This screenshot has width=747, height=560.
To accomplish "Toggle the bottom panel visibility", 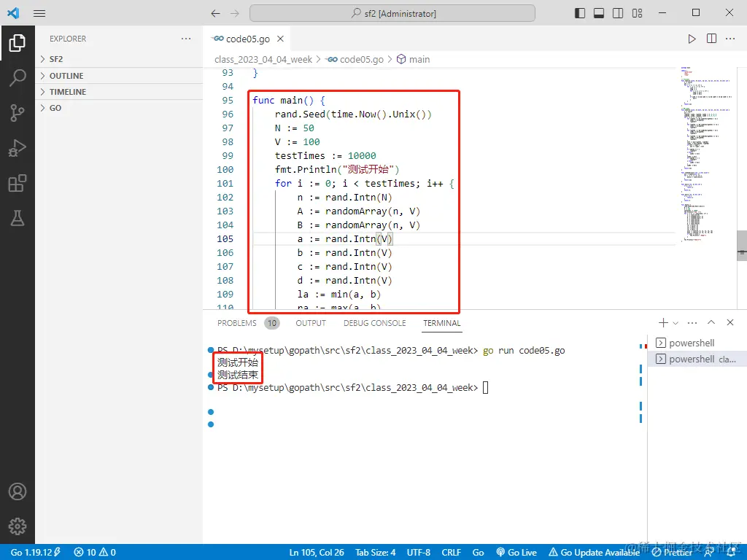I will point(599,13).
